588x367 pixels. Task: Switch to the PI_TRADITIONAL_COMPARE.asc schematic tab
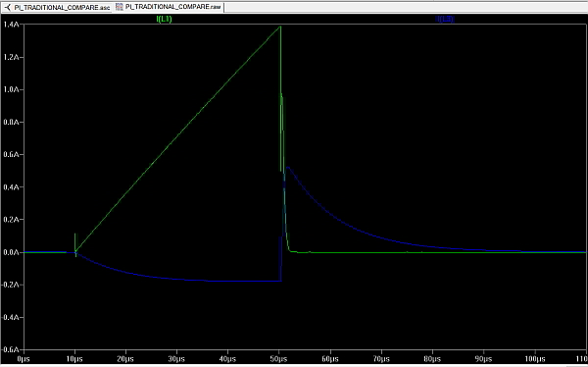[57, 7]
